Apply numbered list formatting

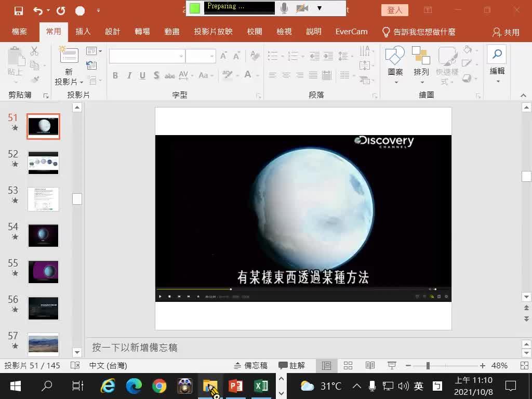[x=293, y=56]
